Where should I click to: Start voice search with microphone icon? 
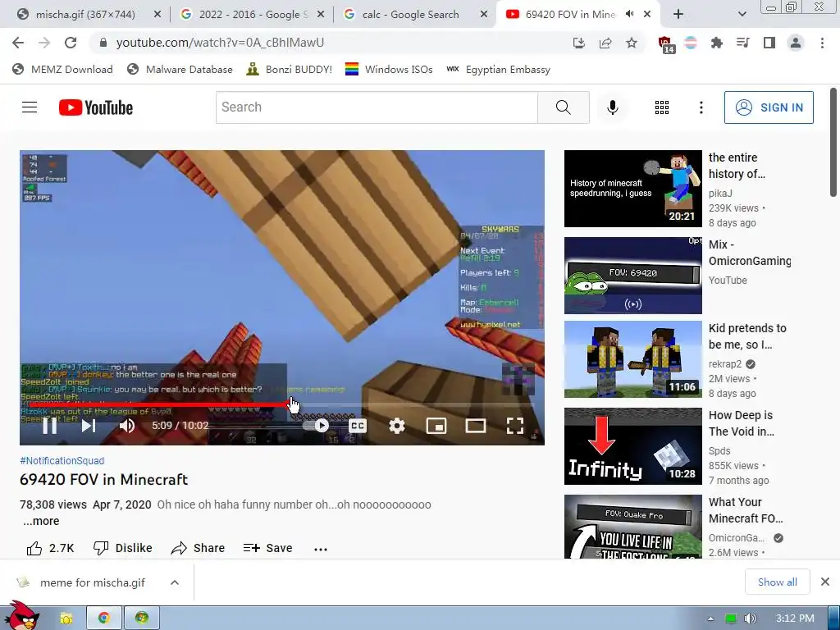612,107
